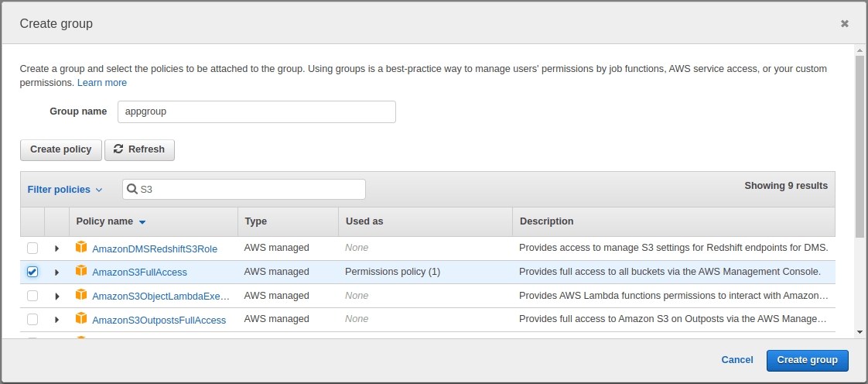This screenshot has width=868, height=384.
Task: Expand the AmazonS3FullAccess policy details arrow
Action: pyautogui.click(x=57, y=272)
